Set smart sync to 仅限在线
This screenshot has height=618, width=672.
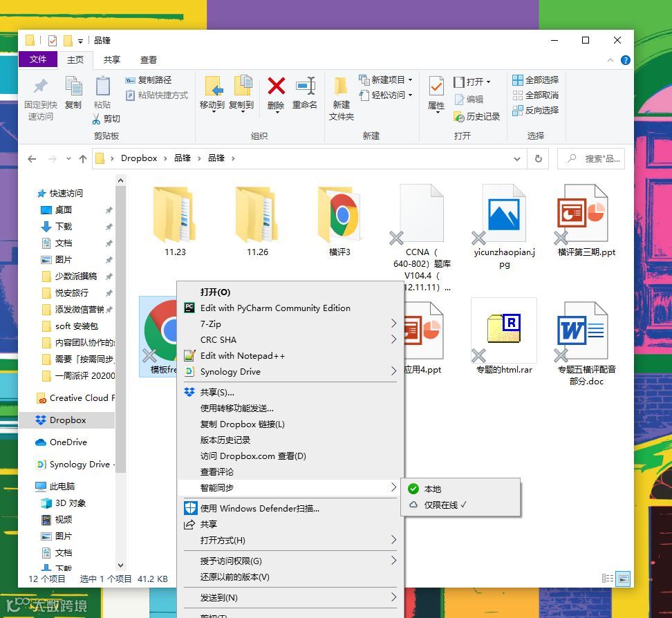click(460, 505)
